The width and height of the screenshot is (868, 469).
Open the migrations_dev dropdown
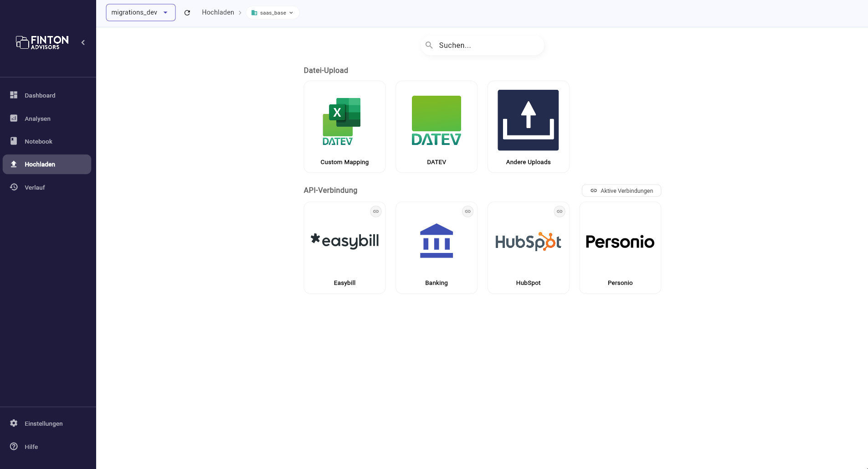click(141, 12)
